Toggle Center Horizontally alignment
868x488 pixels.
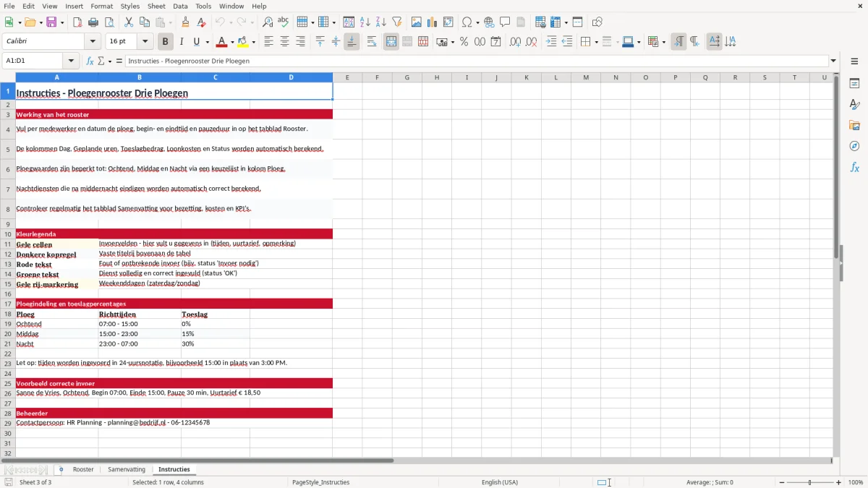click(285, 42)
